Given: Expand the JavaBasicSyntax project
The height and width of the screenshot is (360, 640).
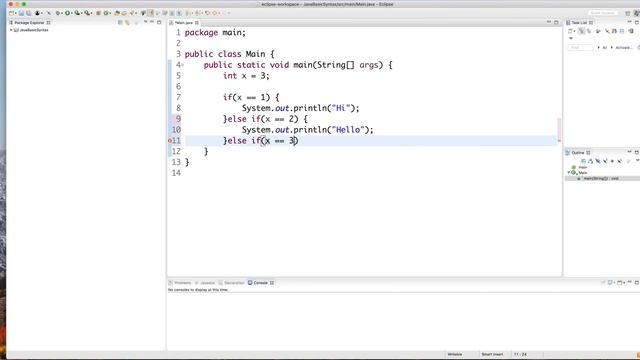Looking at the screenshot, I should (x=11, y=30).
